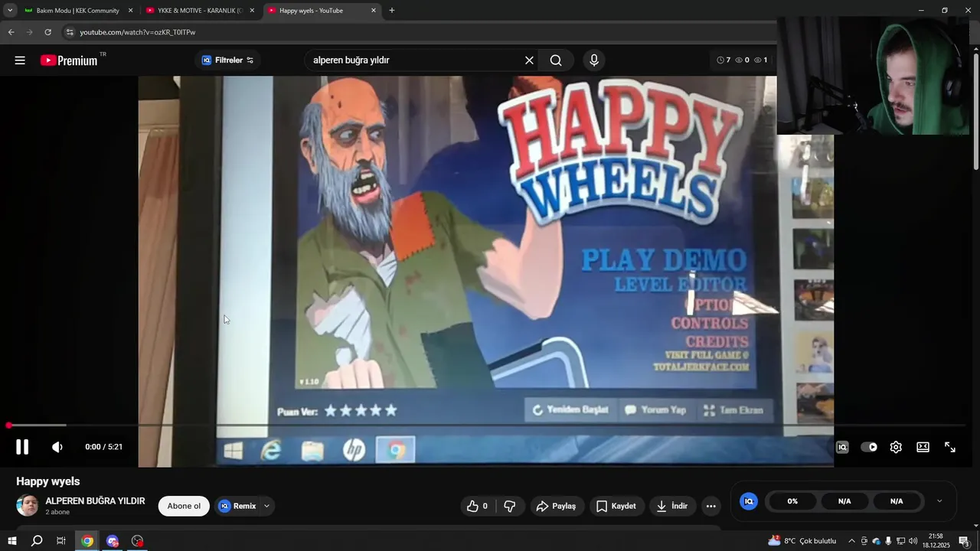
Task: Mute the video volume speaker icon
Action: 57,447
